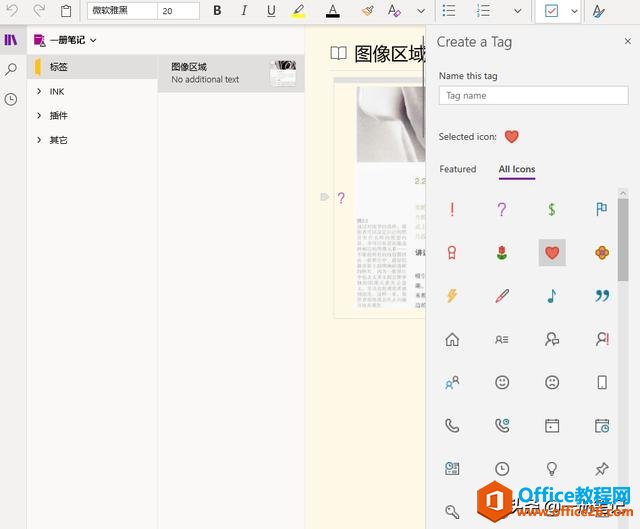Choose the mobile phone icon
This screenshot has height=529, width=640.
pyautogui.click(x=602, y=382)
